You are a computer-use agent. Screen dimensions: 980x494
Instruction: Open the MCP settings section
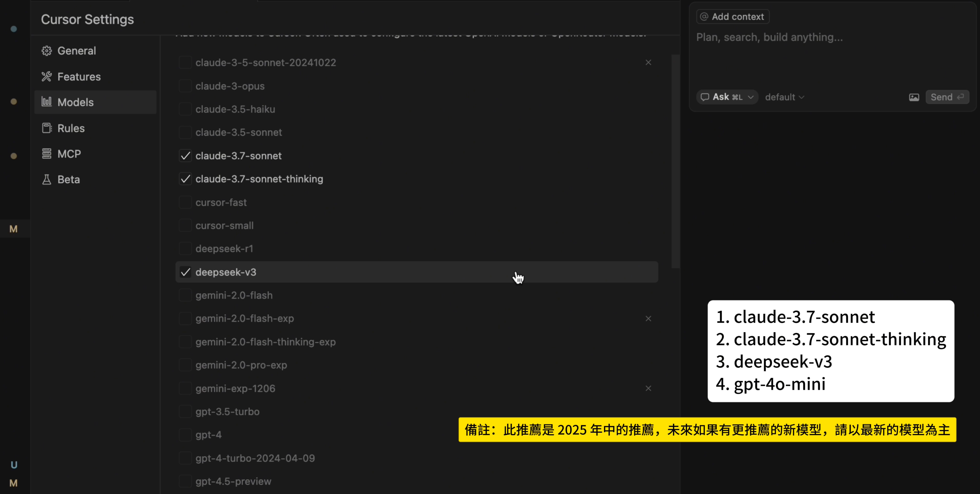pyautogui.click(x=70, y=154)
